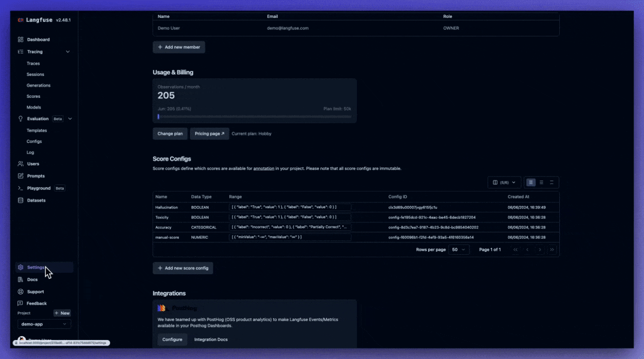Open the Playground Beta section

pyautogui.click(x=38, y=188)
